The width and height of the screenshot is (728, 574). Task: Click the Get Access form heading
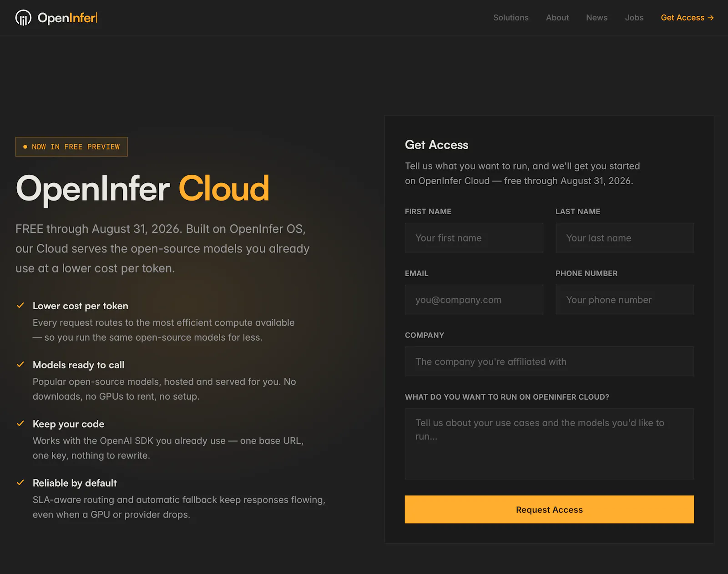point(436,145)
